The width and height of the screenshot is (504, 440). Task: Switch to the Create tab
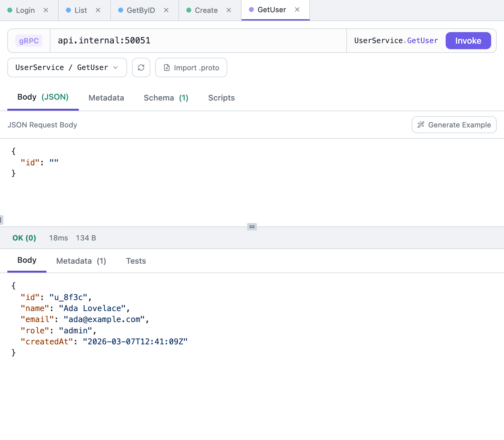[x=206, y=10]
